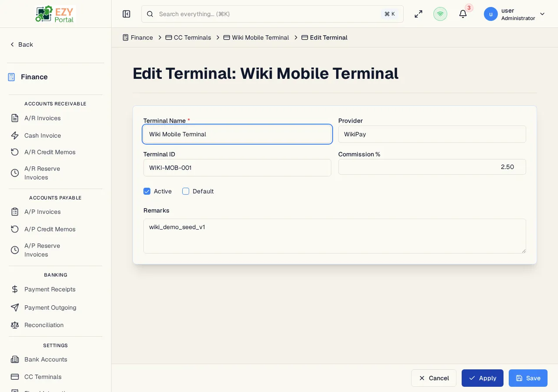Click the Cancel button
The image size is (558, 392).
[x=434, y=378]
